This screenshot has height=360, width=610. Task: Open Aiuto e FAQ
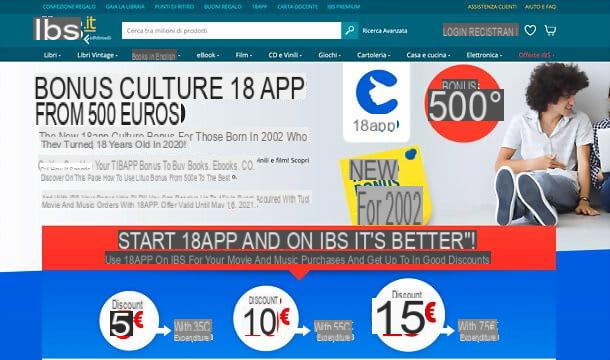(x=540, y=7)
